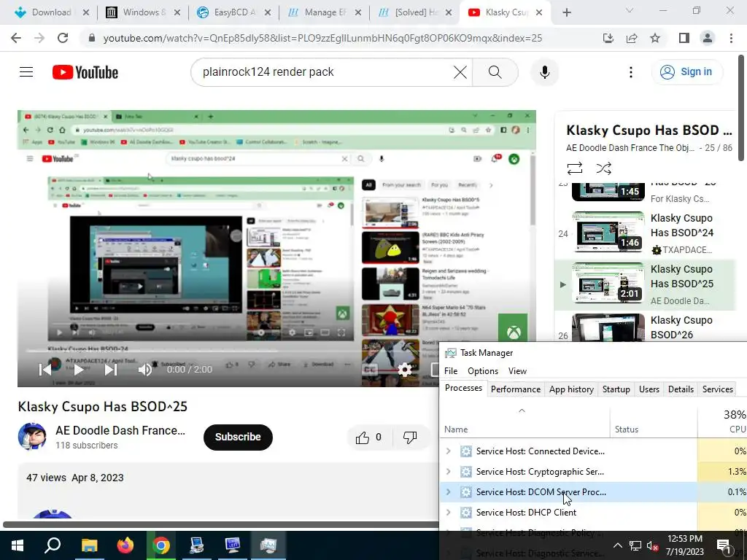Share this page from the address bar

(x=632, y=38)
